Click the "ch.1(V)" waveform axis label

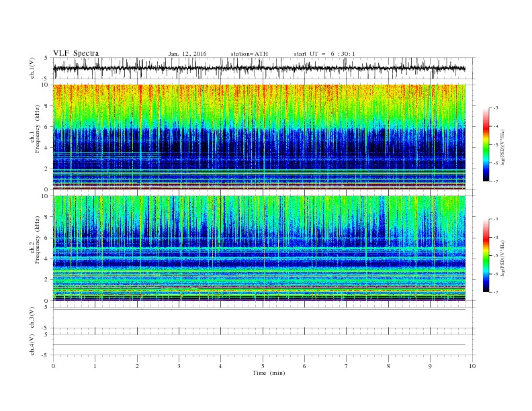pos(32,68)
